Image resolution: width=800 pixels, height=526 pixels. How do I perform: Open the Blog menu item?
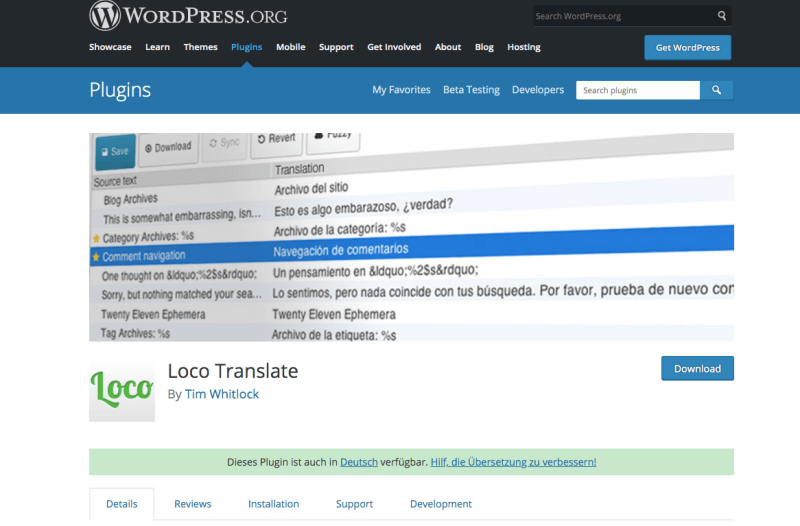pos(484,47)
